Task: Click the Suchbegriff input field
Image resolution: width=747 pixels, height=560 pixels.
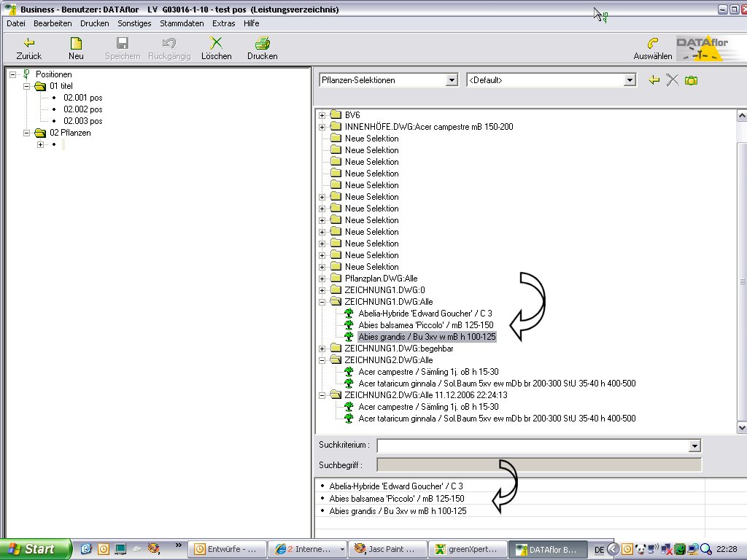Action: pos(539,464)
